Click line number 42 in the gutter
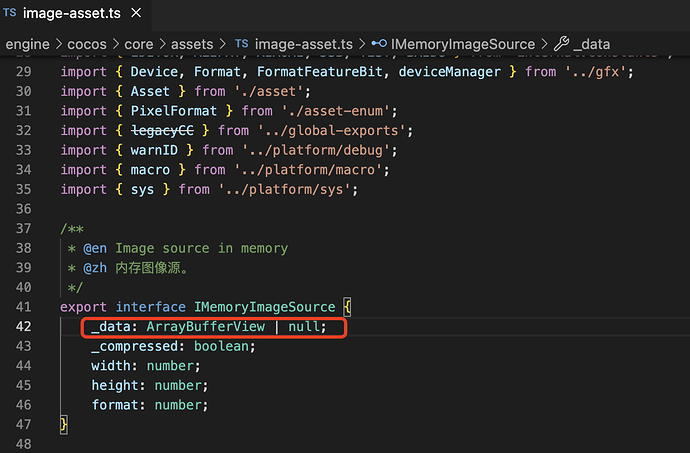The image size is (690, 453). click(25, 327)
